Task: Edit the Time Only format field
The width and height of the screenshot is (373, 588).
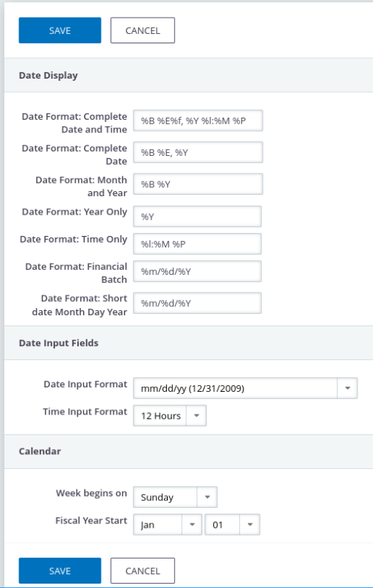Action: (x=197, y=244)
